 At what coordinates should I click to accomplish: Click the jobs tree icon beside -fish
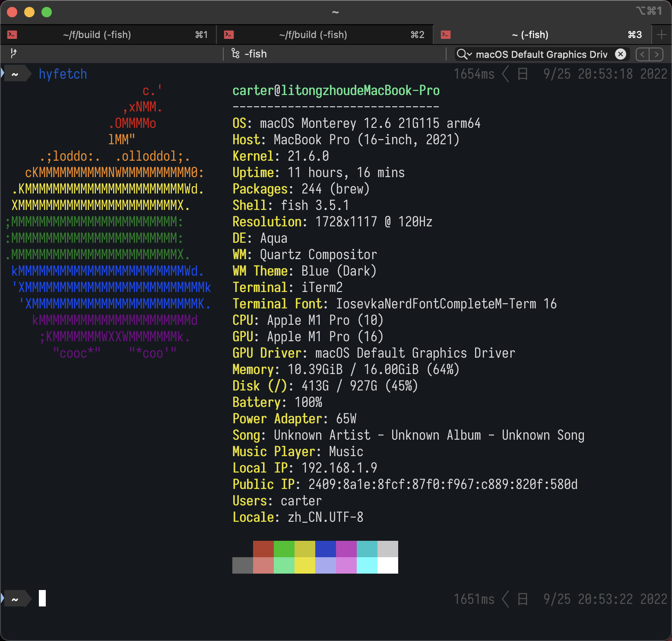click(235, 54)
